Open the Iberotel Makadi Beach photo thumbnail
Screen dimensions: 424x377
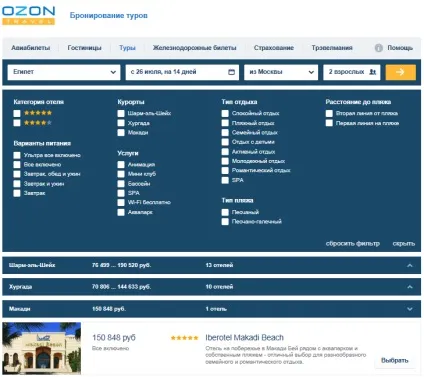[42, 348]
